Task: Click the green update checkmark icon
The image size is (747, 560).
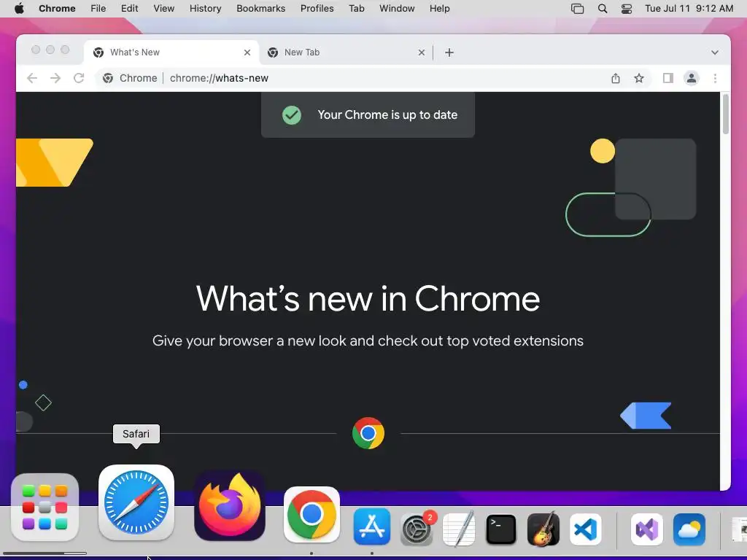Action: coord(292,115)
